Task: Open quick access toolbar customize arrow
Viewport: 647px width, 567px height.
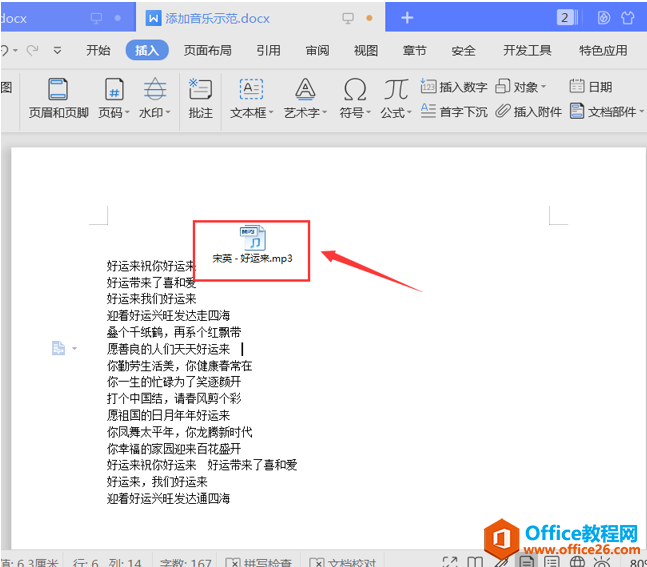Action: click(x=57, y=50)
